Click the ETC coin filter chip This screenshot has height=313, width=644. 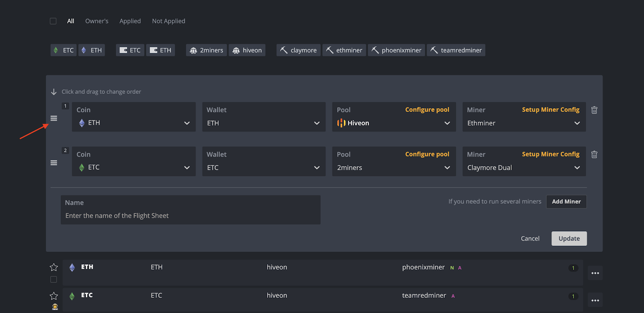pos(64,50)
